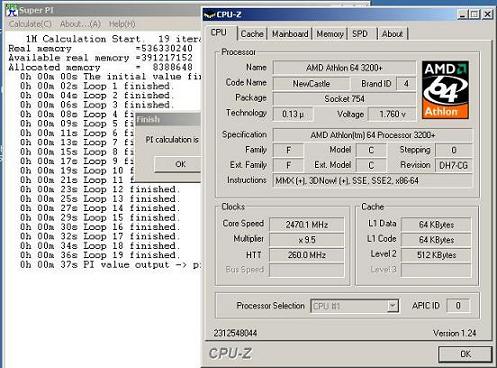
Task: Click the 2312548044 number at bottom left
Action: [x=235, y=333]
